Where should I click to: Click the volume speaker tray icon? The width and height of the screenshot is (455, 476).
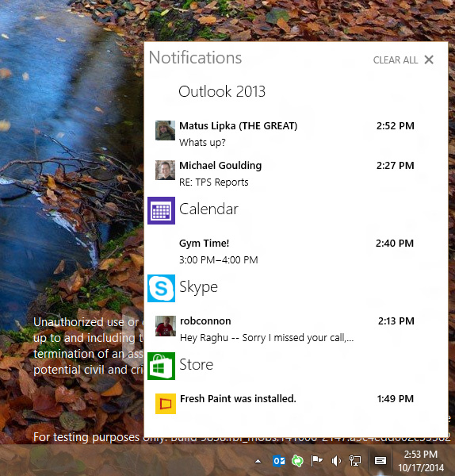point(336,461)
